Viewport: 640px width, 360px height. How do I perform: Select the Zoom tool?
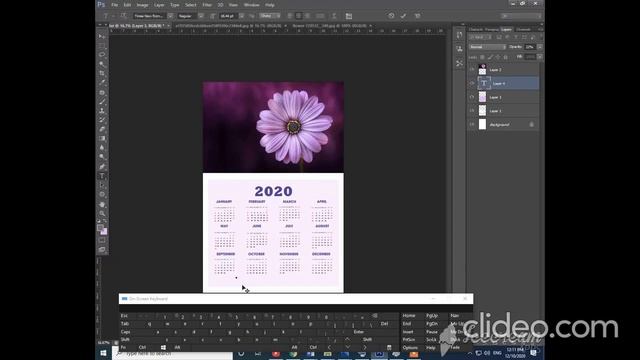tap(102, 213)
